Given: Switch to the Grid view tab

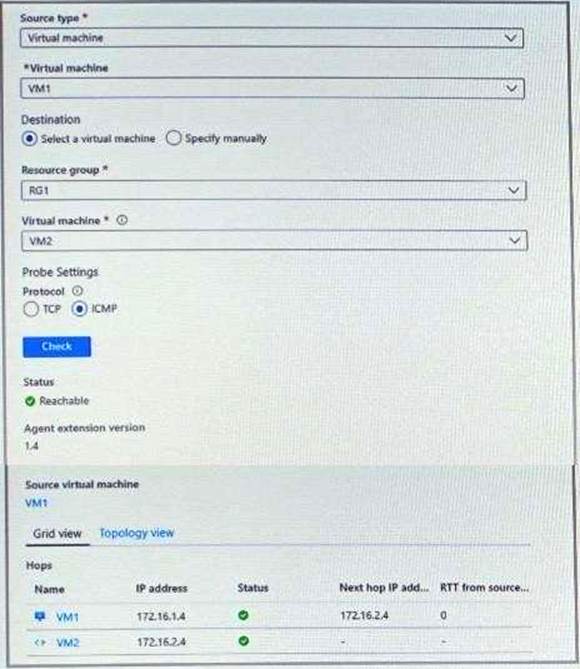Looking at the screenshot, I should [57, 534].
